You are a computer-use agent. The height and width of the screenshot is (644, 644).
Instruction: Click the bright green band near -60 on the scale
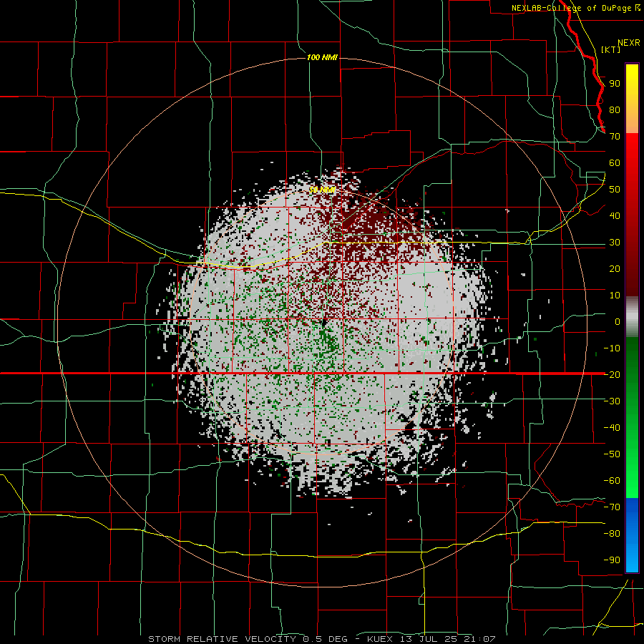pos(632,481)
